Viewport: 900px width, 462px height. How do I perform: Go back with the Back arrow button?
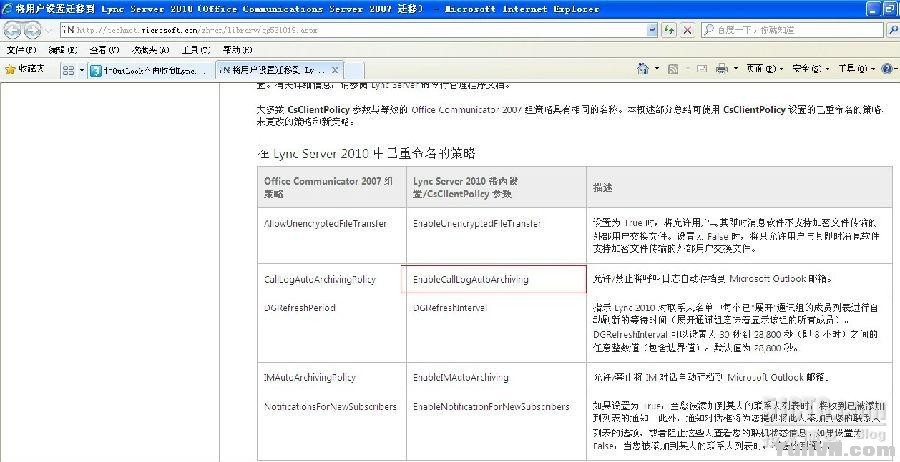[x=13, y=30]
